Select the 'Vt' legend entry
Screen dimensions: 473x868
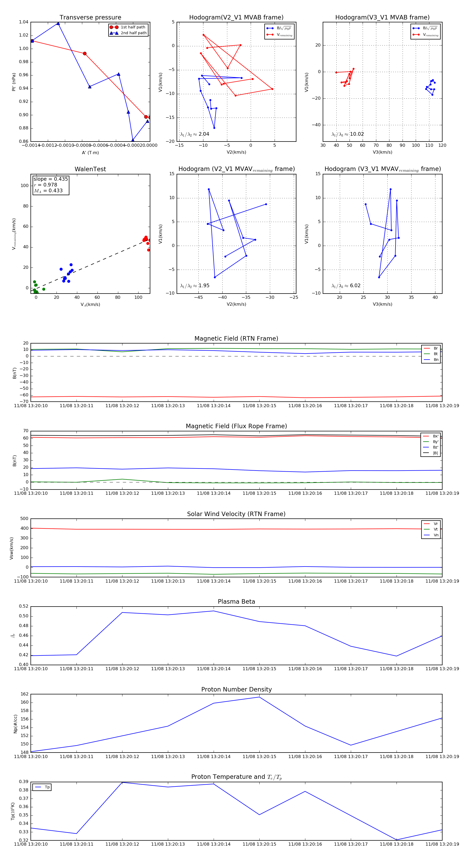tap(431, 529)
